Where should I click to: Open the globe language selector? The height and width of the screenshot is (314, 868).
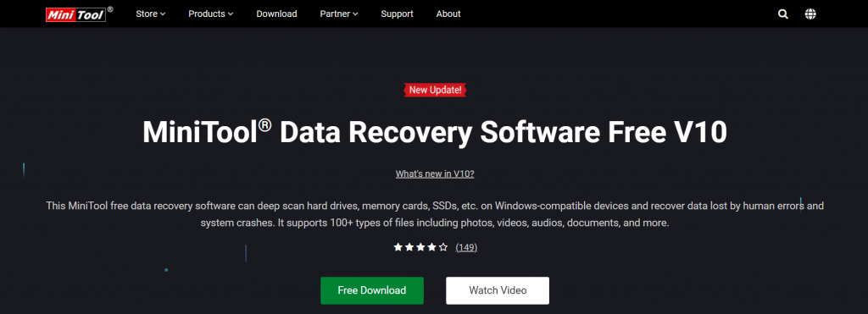810,14
